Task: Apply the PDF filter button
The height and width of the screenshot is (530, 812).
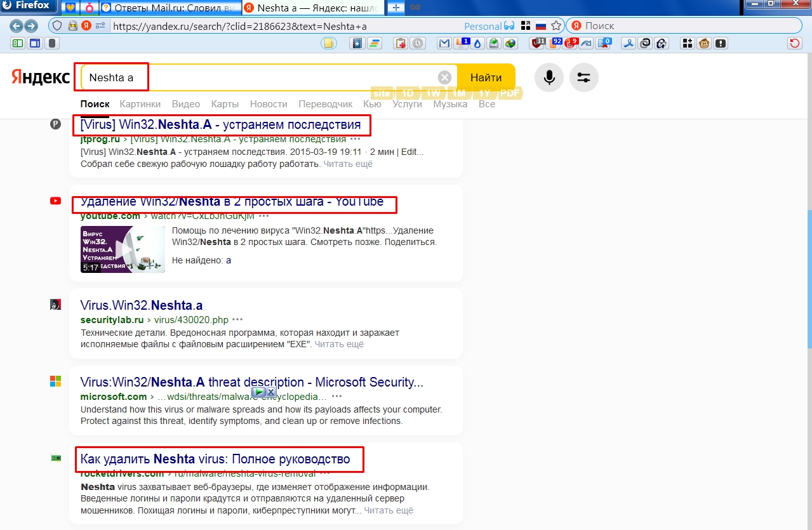Action: (x=510, y=93)
